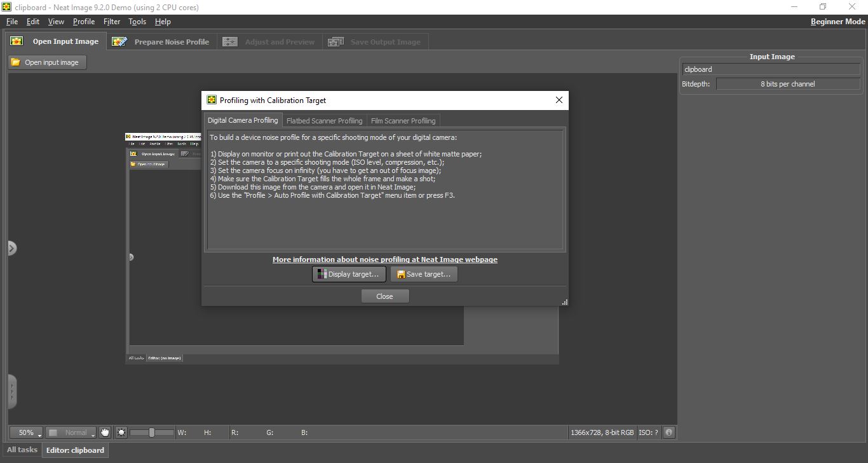868x463 pixels.
Task: Adjust the viewer brightness slider
Action: click(x=152, y=432)
